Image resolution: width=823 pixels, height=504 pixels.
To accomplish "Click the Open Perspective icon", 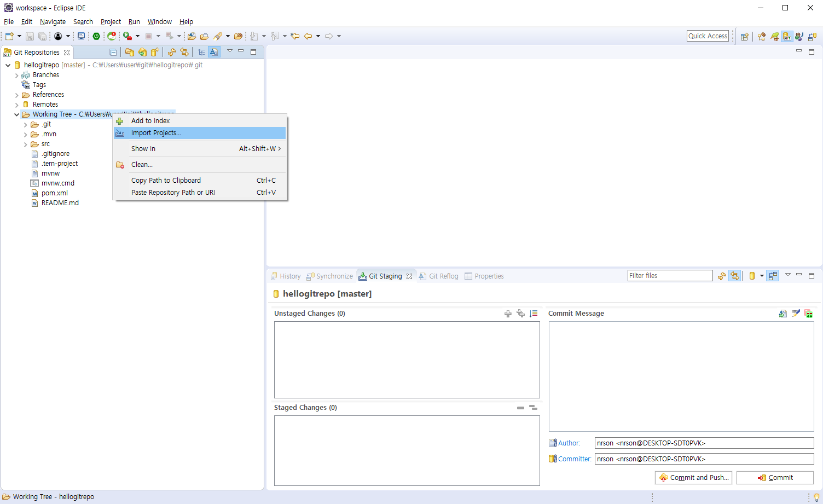I will (745, 37).
